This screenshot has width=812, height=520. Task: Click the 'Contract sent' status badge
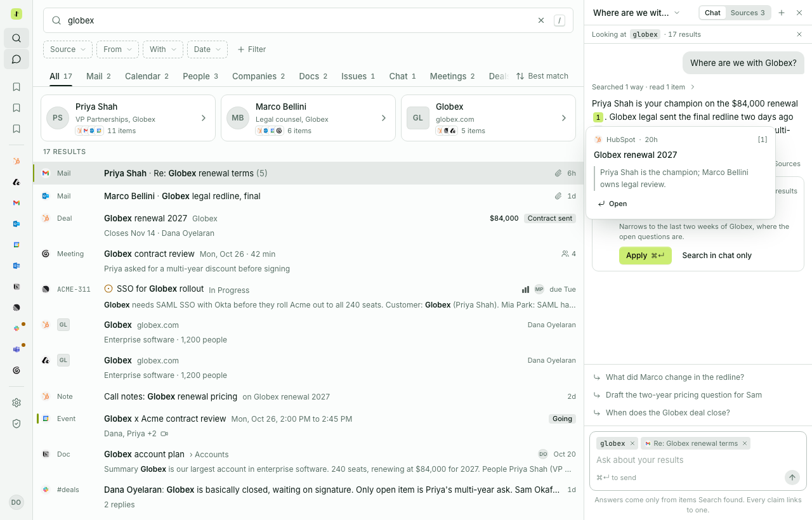(x=550, y=218)
